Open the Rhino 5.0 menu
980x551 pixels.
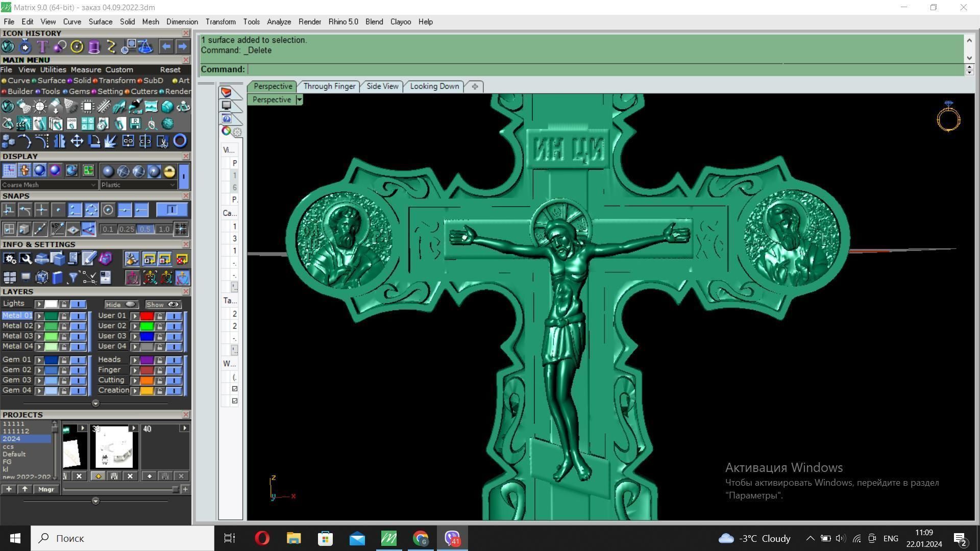click(343, 22)
